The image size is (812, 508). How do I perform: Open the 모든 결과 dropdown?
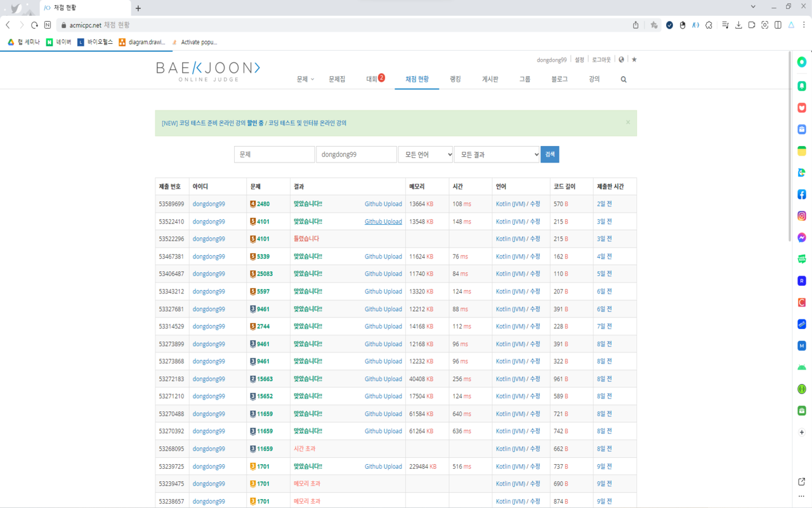click(x=497, y=154)
